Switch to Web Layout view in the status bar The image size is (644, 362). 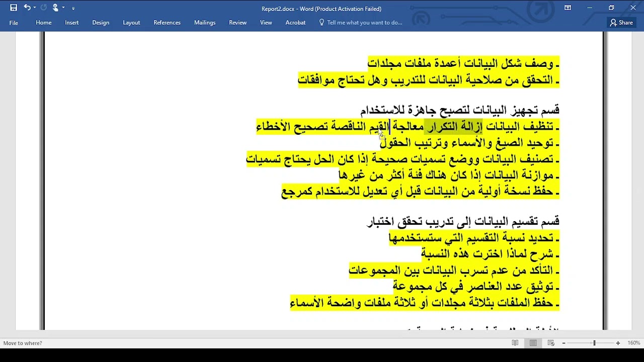pos(551,343)
